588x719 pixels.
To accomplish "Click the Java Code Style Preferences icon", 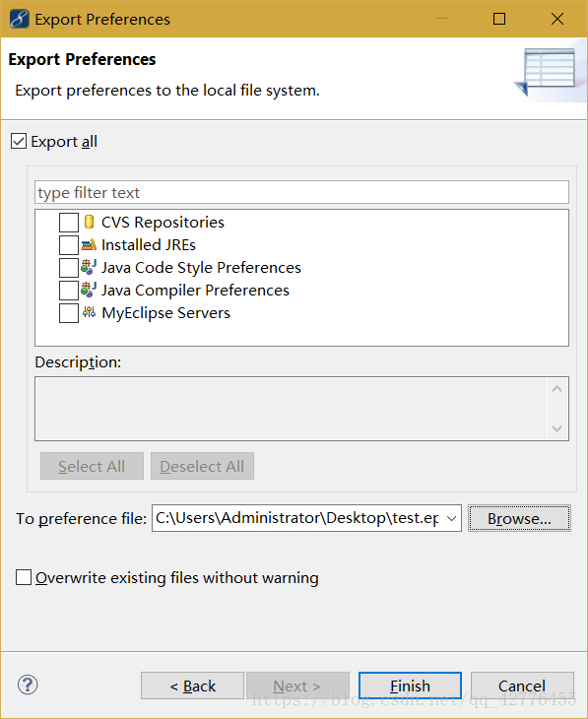I will pyautogui.click(x=89, y=267).
